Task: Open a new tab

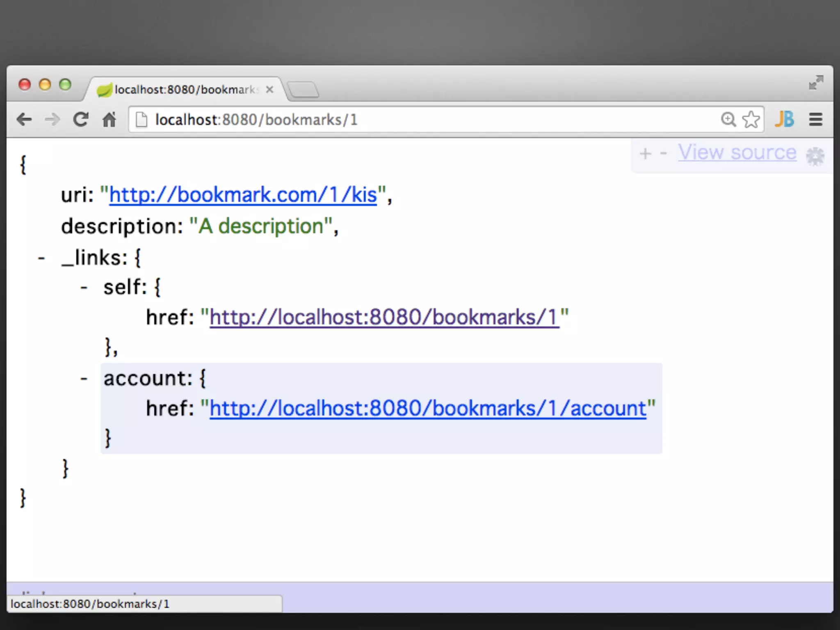Action: point(304,89)
